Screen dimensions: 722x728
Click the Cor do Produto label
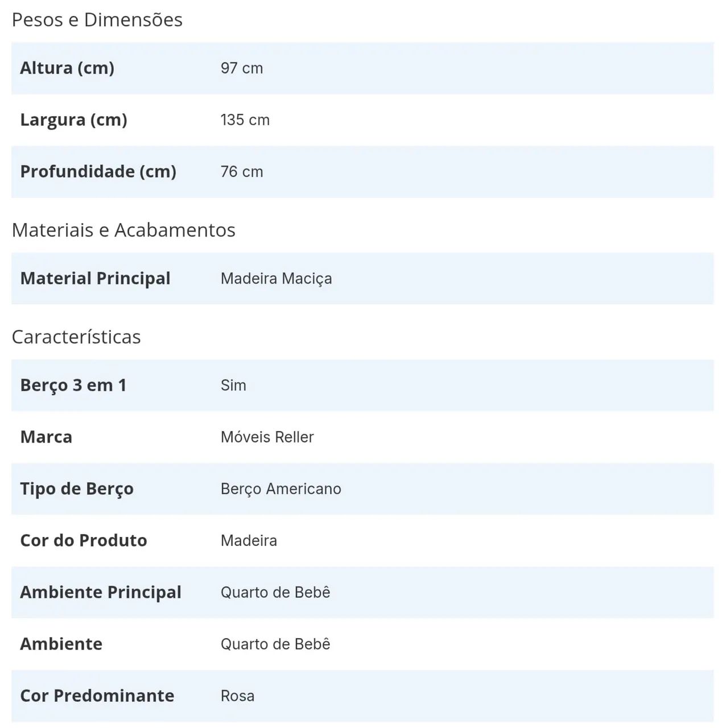coord(84,541)
